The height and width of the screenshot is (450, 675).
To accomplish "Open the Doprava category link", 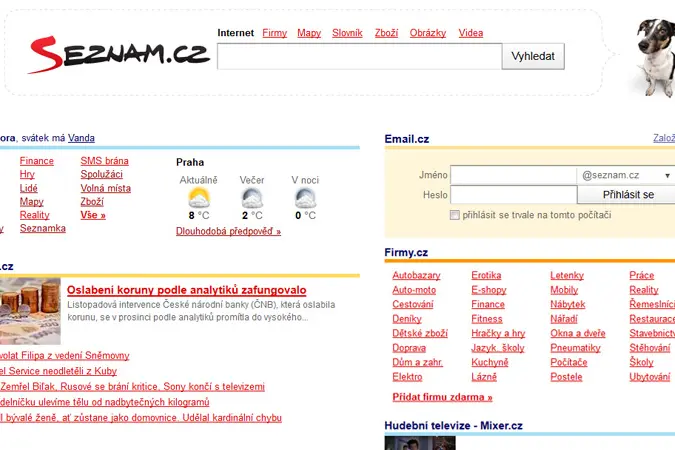I will [409, 348].
